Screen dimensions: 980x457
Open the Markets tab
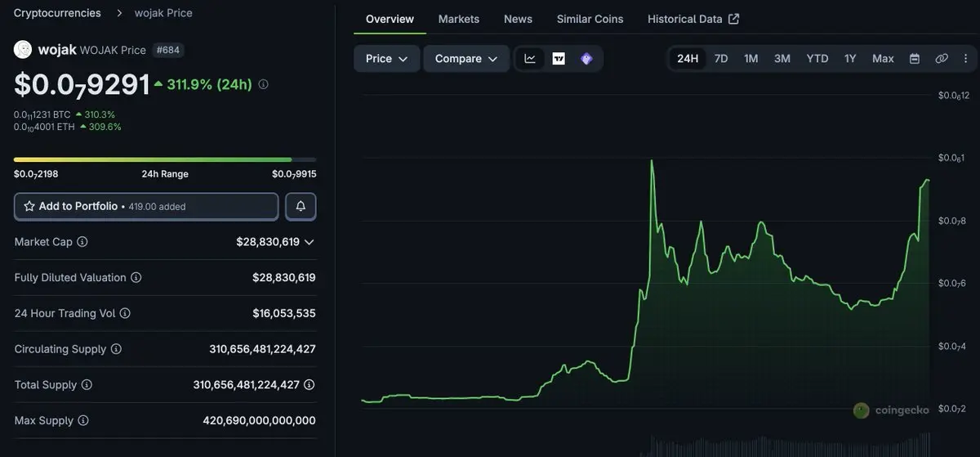coord(459,19)
